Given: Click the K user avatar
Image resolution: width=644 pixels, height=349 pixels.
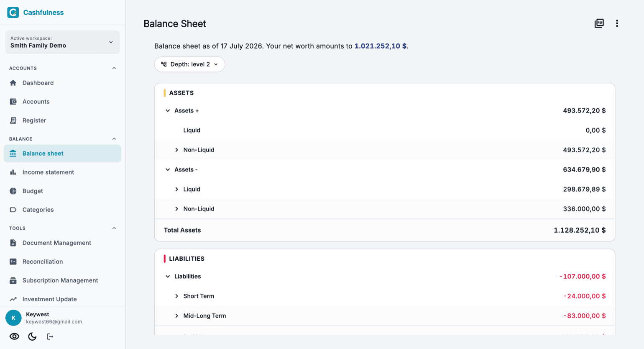Looking at the screenshot, I should [13, 318].
